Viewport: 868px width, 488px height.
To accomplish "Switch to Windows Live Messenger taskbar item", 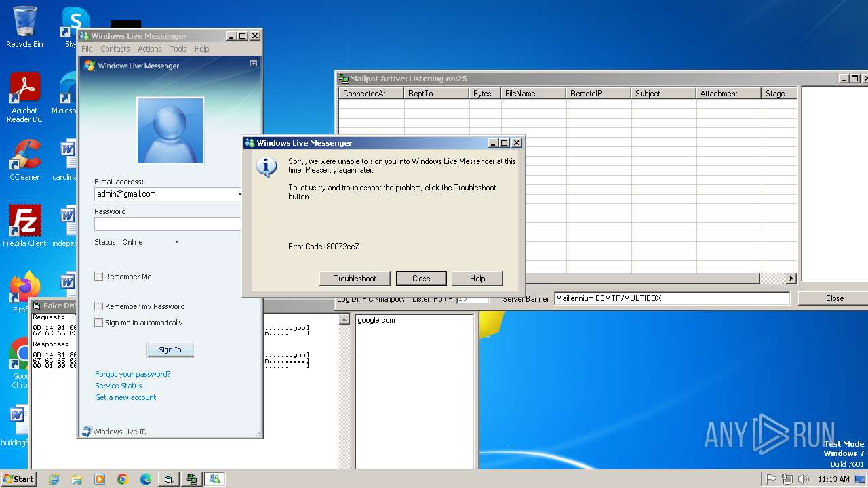I will pyautogui.click(x=215, y=479).
